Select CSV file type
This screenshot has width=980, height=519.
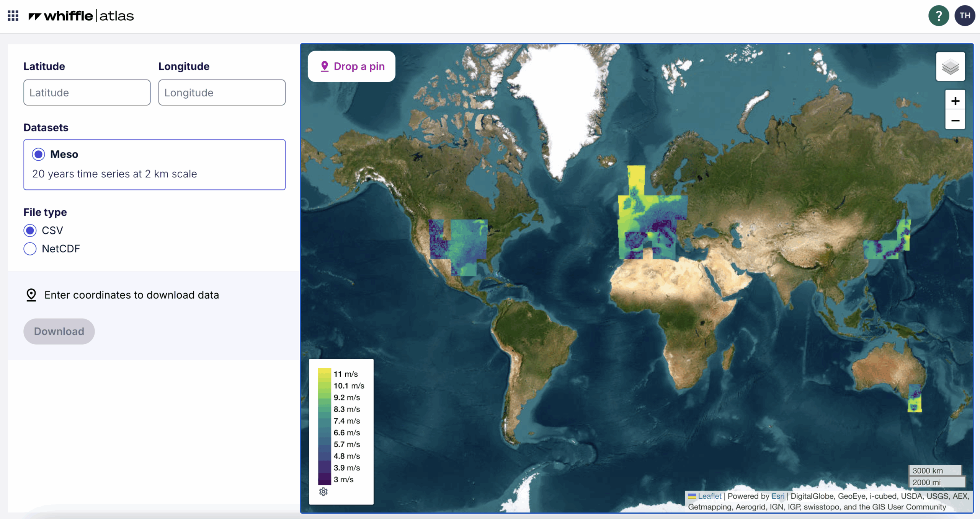point(30,231)
